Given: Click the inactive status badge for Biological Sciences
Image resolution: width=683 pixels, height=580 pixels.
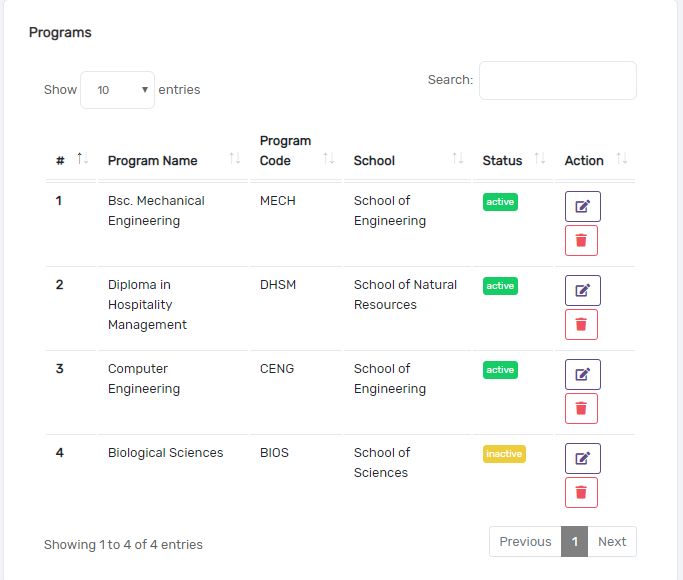Looking at the screenshot, I should [x=504, y=454].
